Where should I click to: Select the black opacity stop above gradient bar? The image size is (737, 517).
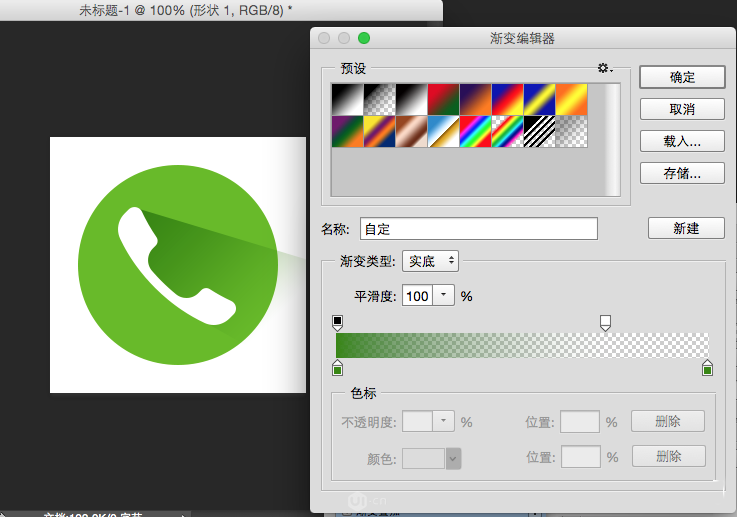coord(337,323)
